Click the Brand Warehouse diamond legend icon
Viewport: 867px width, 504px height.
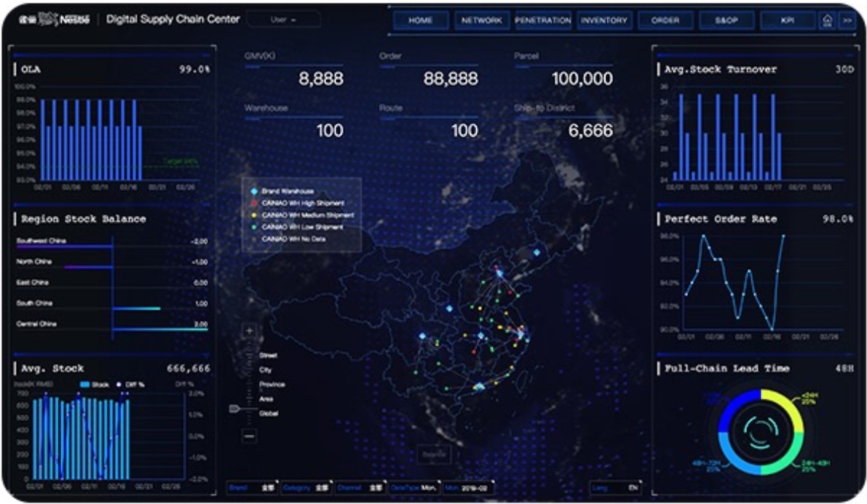click(x=254, y=191)
